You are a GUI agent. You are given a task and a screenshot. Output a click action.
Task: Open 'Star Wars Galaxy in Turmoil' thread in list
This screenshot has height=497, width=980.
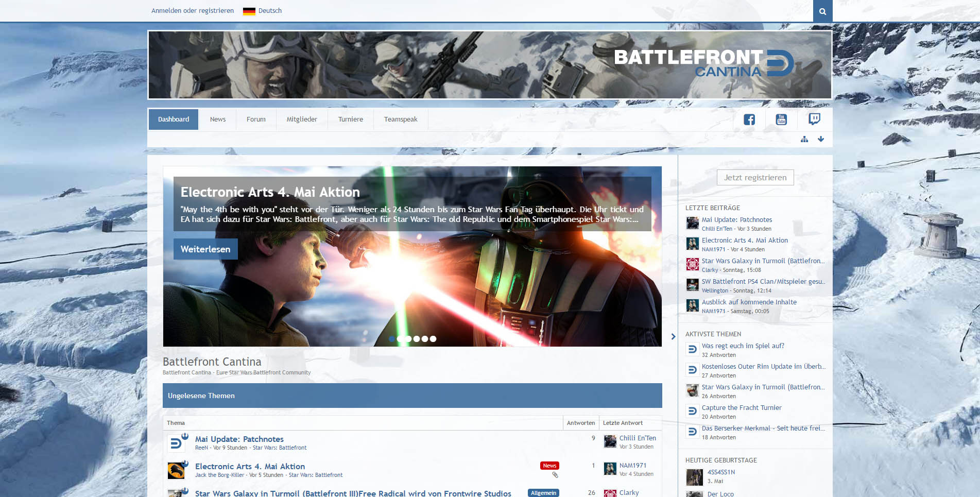(x=353, y=493)
